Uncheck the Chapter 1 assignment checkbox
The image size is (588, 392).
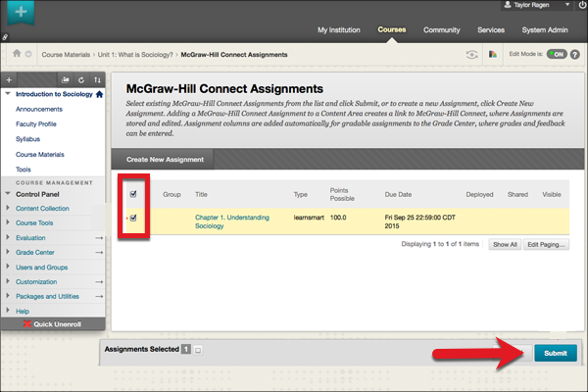134,219
